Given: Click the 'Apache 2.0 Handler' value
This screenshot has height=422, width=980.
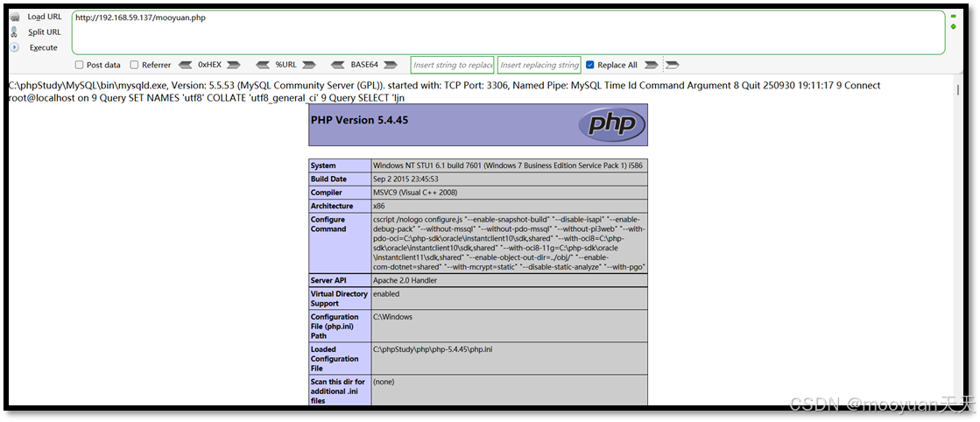Looking at the screenshot, I should (x=405, y=281).
